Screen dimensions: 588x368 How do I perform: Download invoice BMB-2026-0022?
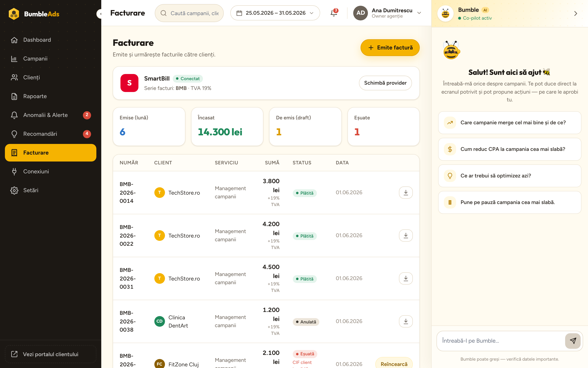click(406, 236)
